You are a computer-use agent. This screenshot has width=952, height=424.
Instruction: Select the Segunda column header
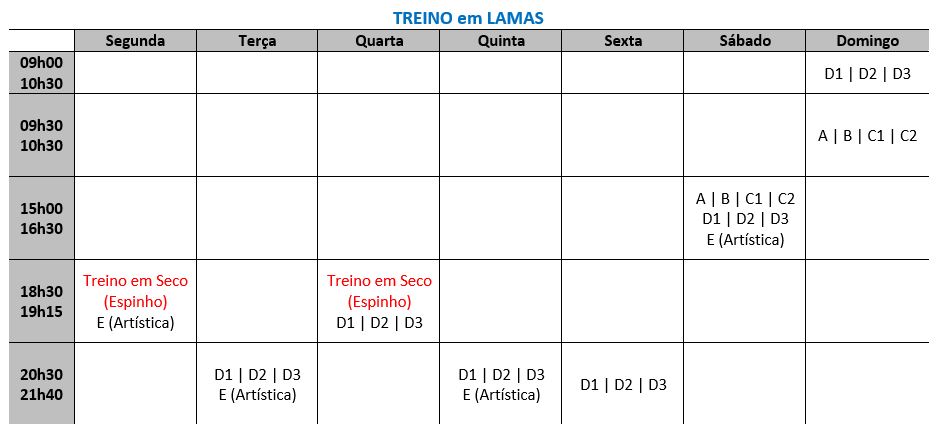click(x=135, y=41)
